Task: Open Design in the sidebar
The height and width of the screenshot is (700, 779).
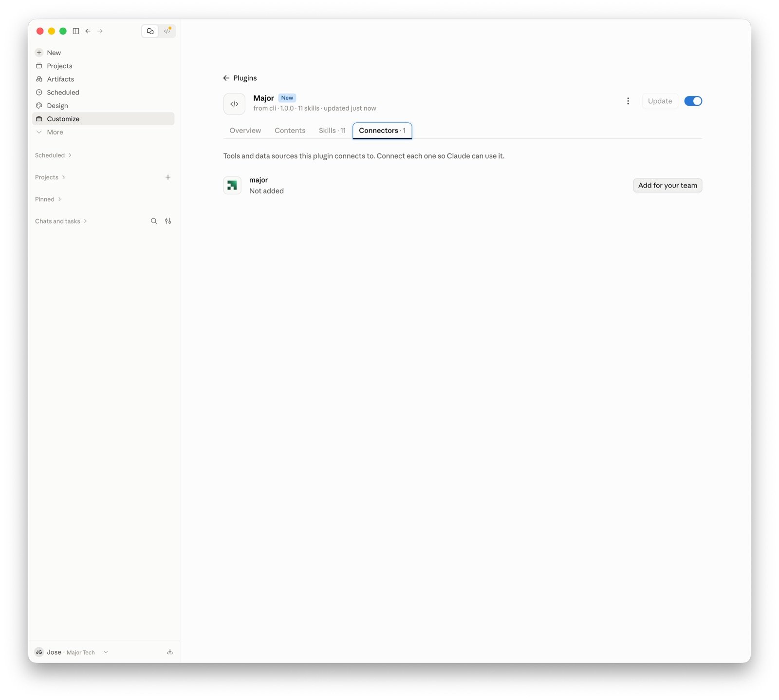Action: 103,105
